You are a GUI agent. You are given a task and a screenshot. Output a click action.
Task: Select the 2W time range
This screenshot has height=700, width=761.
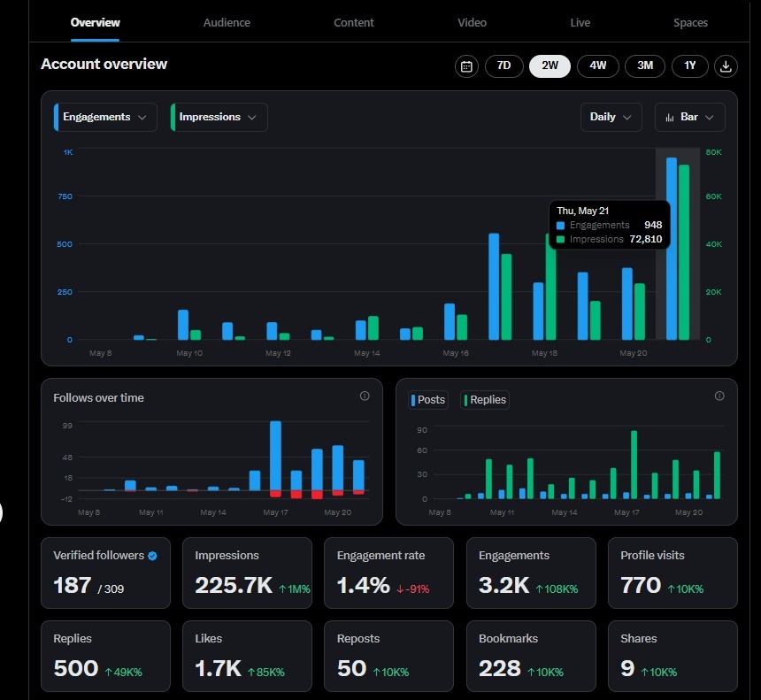pos(550,66)
